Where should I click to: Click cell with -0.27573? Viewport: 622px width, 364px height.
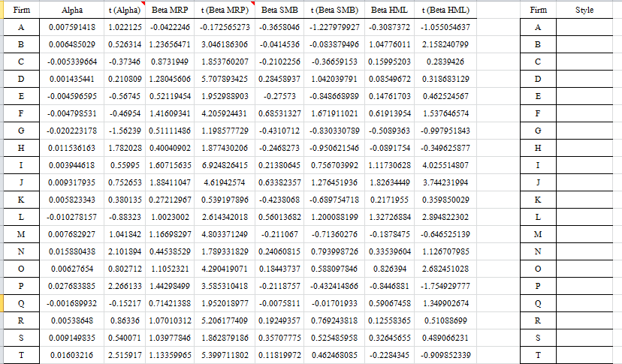click(x=279, y=96)
